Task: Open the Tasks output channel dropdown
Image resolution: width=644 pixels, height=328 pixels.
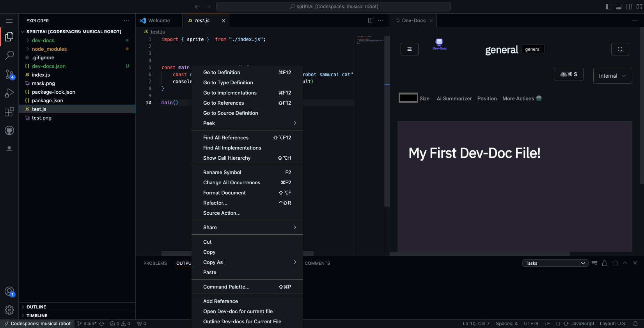Action: click(x=555, y=263)
